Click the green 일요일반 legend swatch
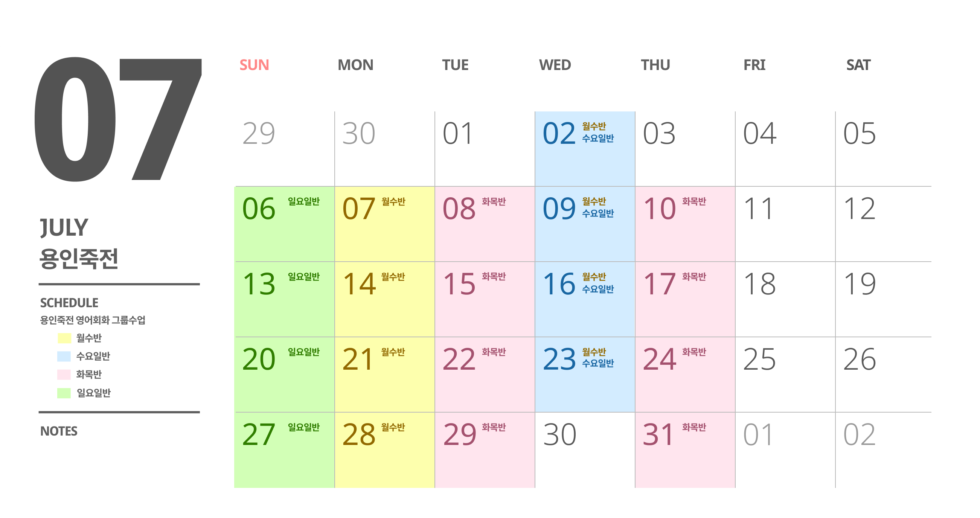980x518 pixels. tap(64, 393)
